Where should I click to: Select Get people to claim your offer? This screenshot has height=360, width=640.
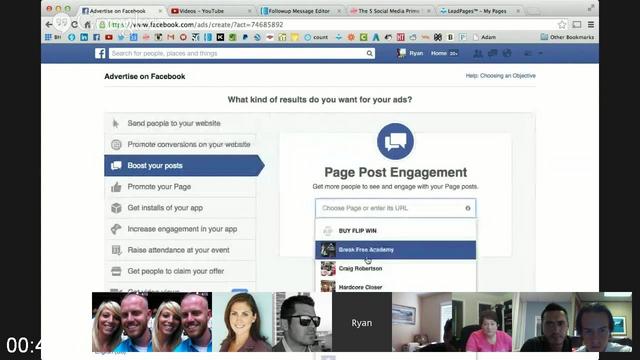(x=180, y=271)
